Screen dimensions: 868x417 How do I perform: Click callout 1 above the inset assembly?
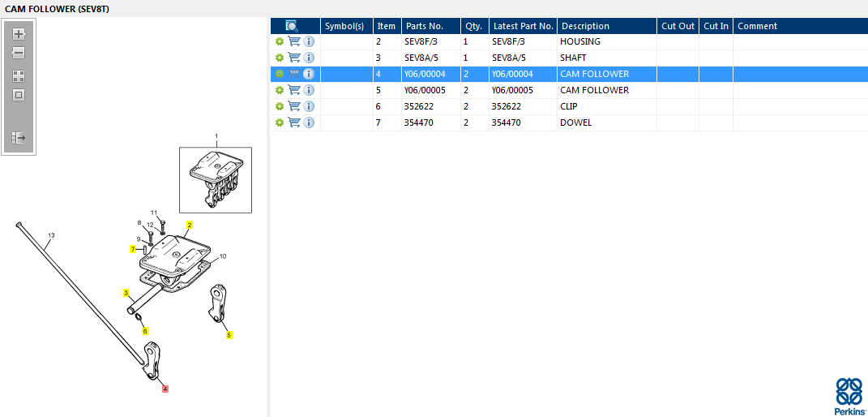coord(216,135)
